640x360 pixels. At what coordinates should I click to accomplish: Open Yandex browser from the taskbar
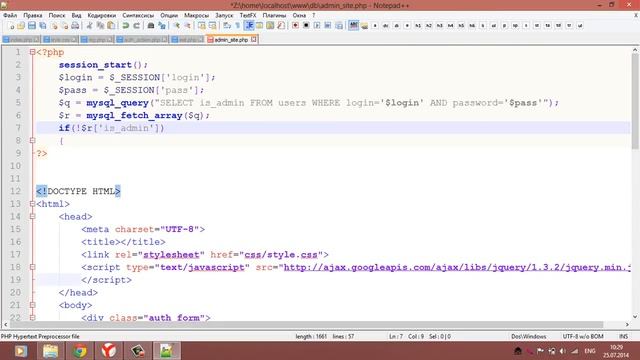coord(109,351)
